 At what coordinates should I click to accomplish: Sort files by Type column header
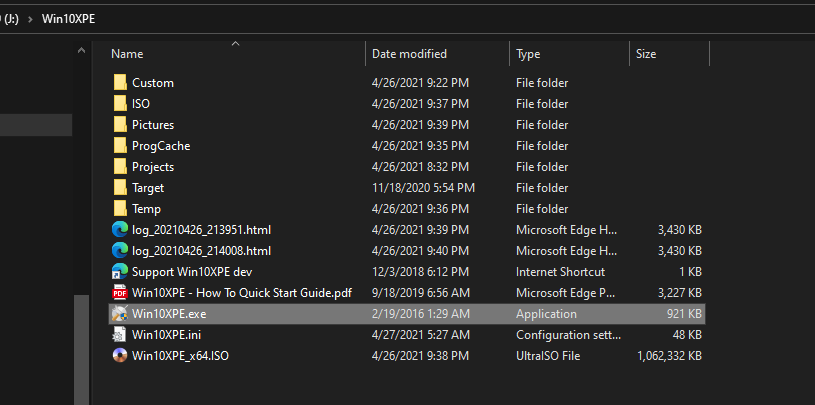528,54
